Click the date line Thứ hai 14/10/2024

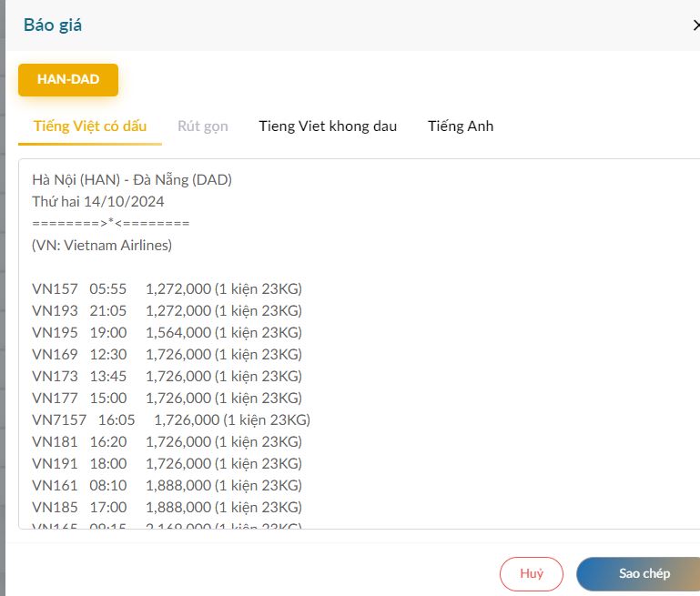click(98, 201)
